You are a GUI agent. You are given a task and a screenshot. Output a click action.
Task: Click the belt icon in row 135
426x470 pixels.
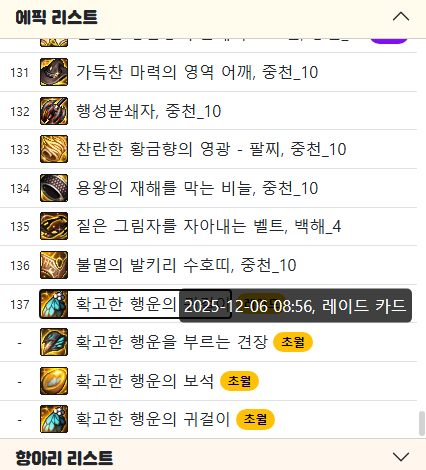point(54,226)
